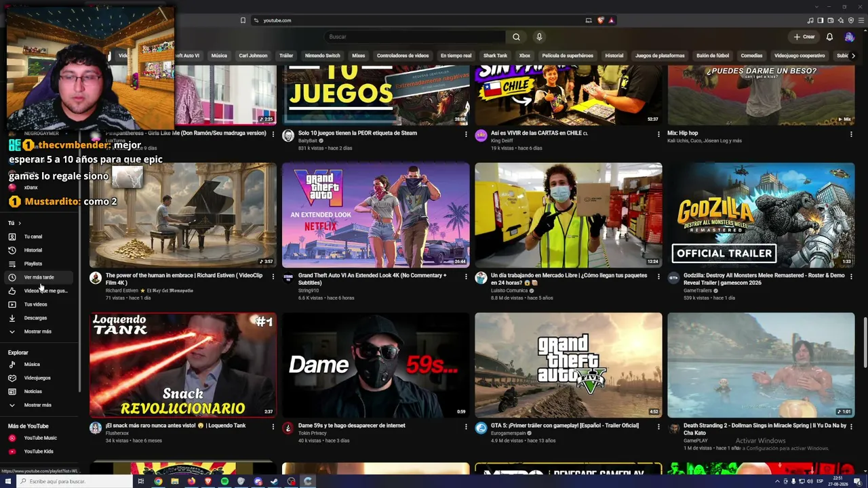The height and width of the screenshot is (488, 868).
Task: Select the Comedias filter chip
Action: click(751, 56)
